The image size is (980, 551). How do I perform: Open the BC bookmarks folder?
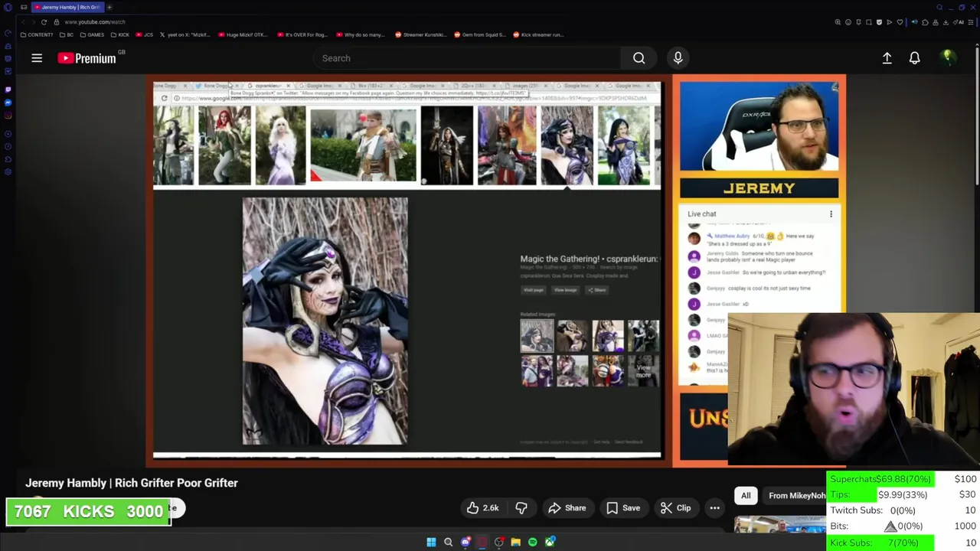(67, 34)
